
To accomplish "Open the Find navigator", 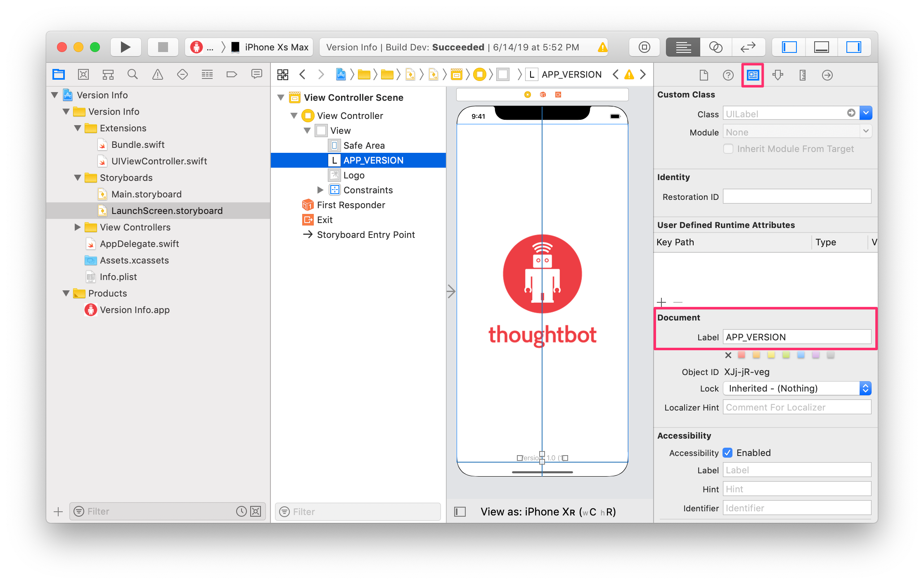I will [133, 74].
